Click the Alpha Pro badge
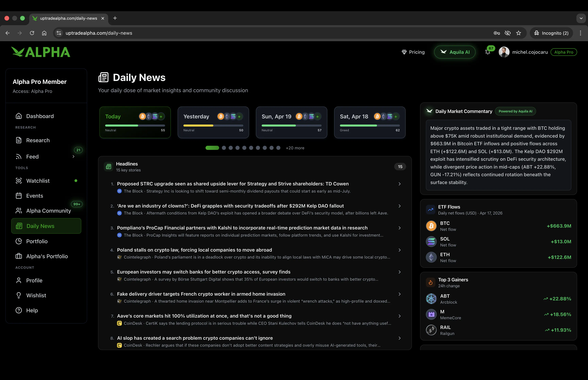This screenshot has height=380, width=588. (563, 52)
